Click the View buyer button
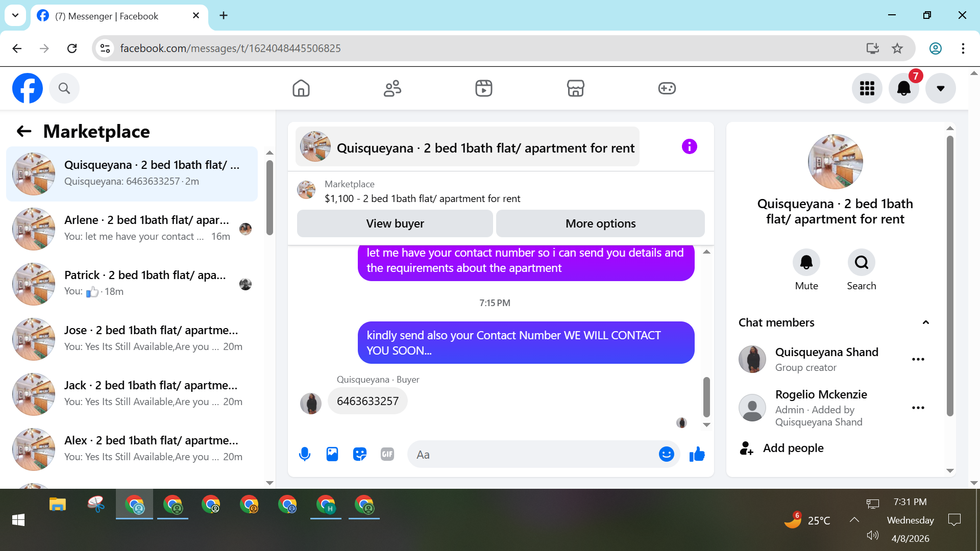 [x=395, y=223]
